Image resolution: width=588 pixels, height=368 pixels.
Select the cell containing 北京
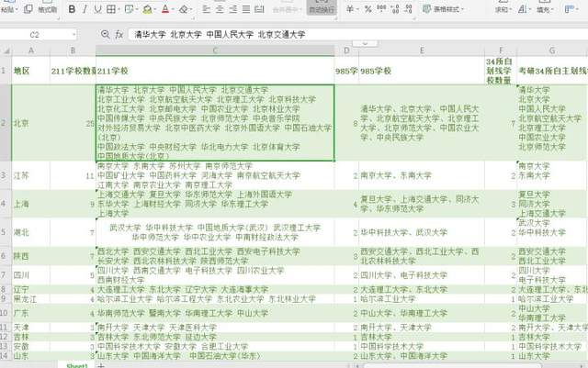tap(30, 123)
